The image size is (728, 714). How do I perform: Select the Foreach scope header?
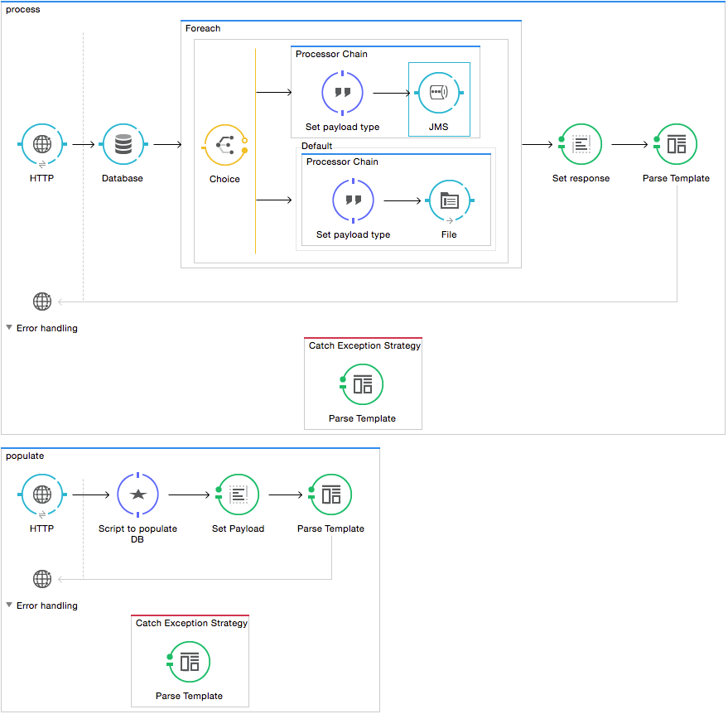click(203, 28)
